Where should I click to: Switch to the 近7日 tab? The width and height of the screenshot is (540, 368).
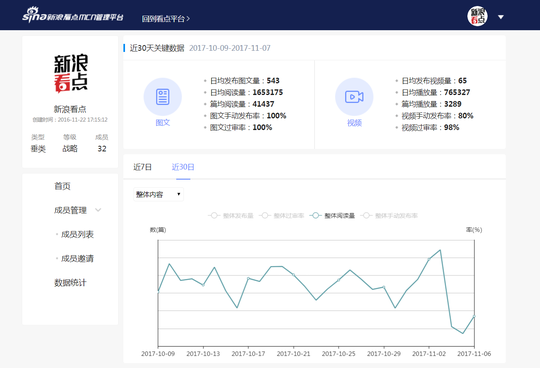point(142,167)
